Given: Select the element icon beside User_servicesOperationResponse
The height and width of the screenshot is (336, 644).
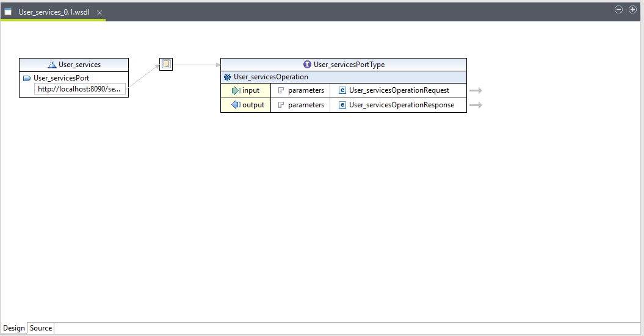Looking at the screenshot, I should [x=342, y=105].
